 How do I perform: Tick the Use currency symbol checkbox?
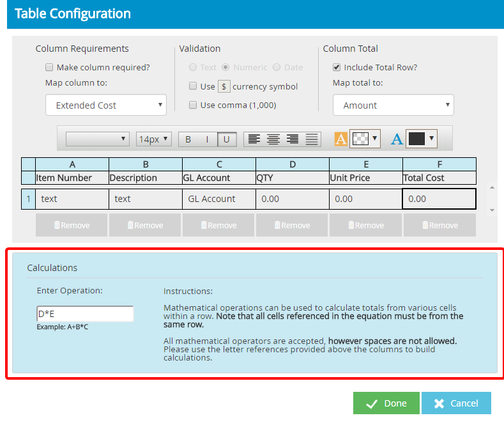[x=193, y=86]
